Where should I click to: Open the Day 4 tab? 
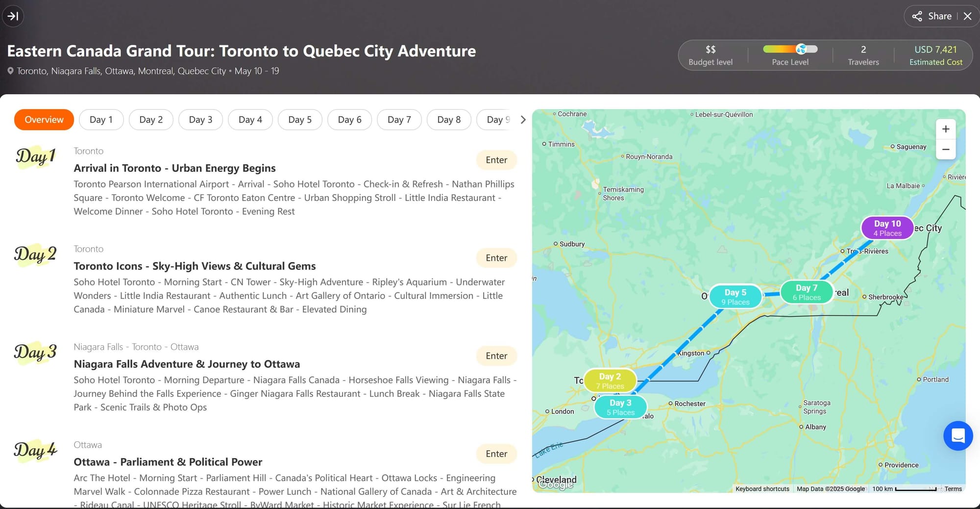coord(250,120)
